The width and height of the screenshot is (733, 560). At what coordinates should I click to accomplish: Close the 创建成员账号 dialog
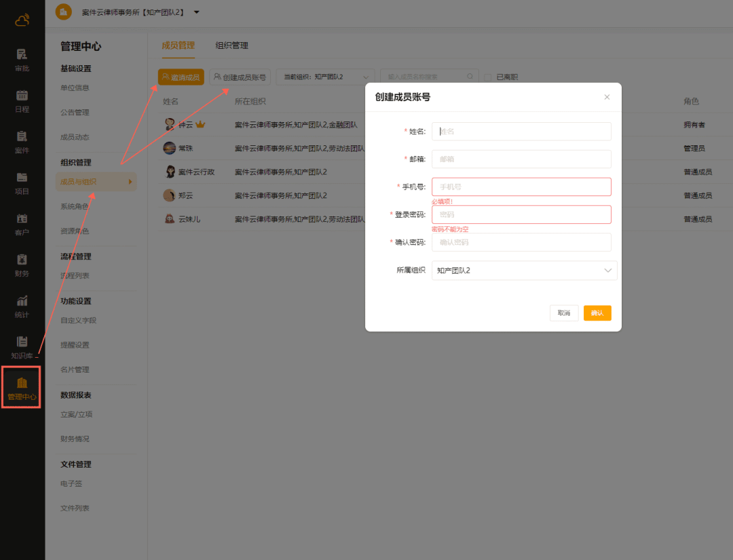pos(607,97)
